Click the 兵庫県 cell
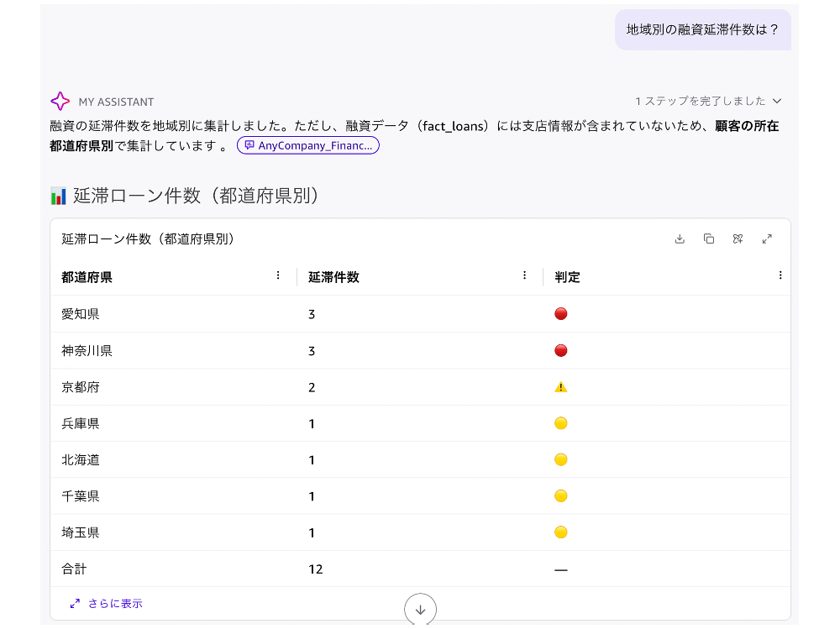840x629 pixels. click(x=81, y=424)
